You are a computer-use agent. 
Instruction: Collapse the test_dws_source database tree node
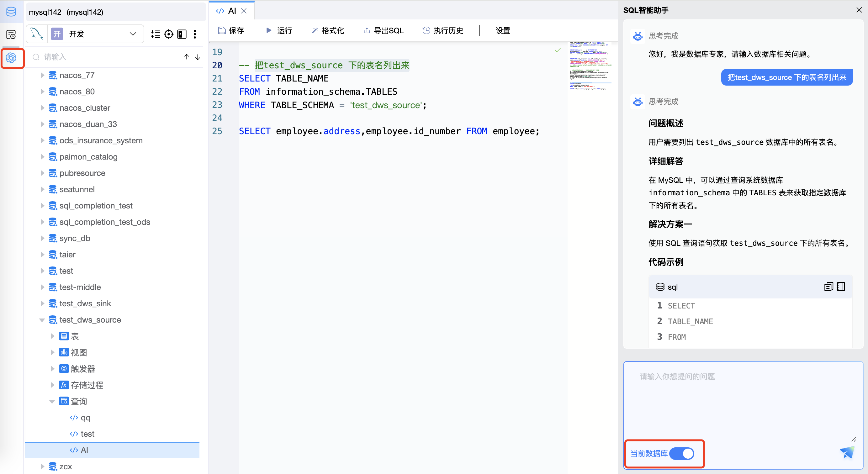point(42,320)
